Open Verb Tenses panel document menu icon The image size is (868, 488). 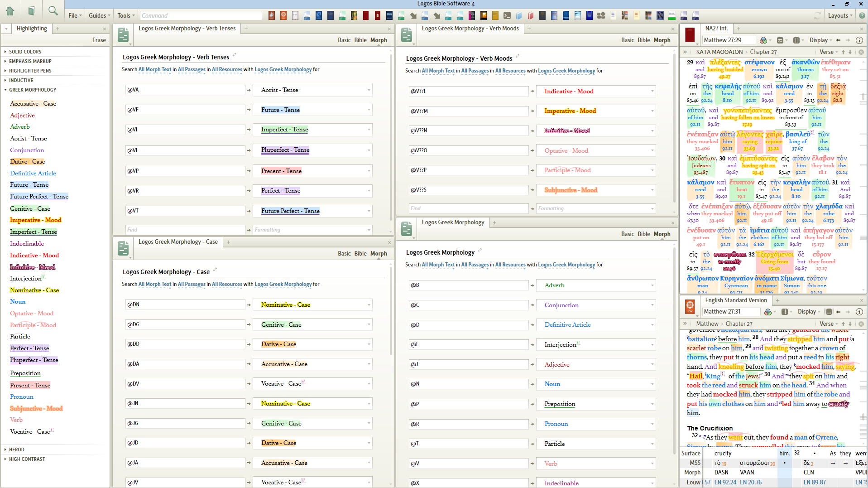pyautogui.click(x=123, y=35)
